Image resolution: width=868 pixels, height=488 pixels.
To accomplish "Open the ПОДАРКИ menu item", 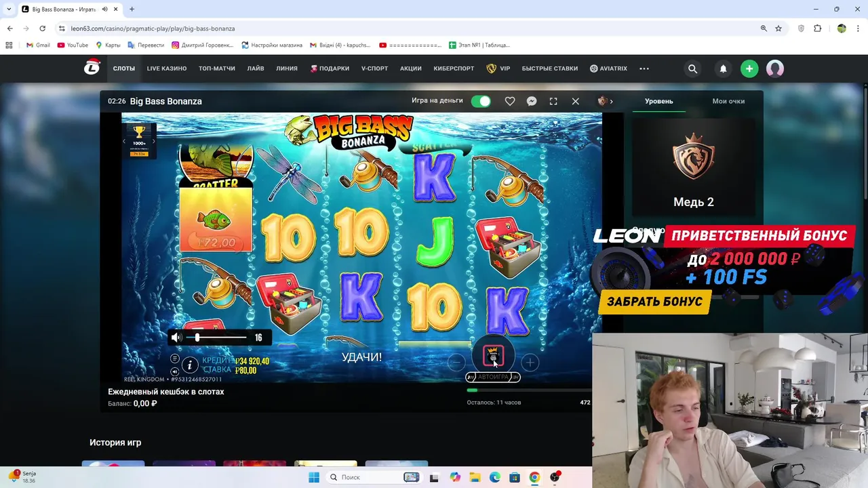I will [x=330, y=68].
